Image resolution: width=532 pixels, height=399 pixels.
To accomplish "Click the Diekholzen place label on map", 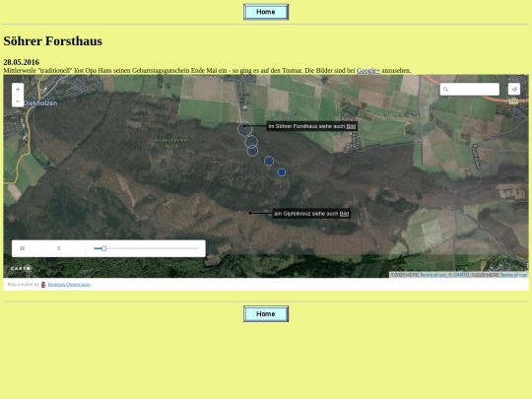I will coord(40,103).
